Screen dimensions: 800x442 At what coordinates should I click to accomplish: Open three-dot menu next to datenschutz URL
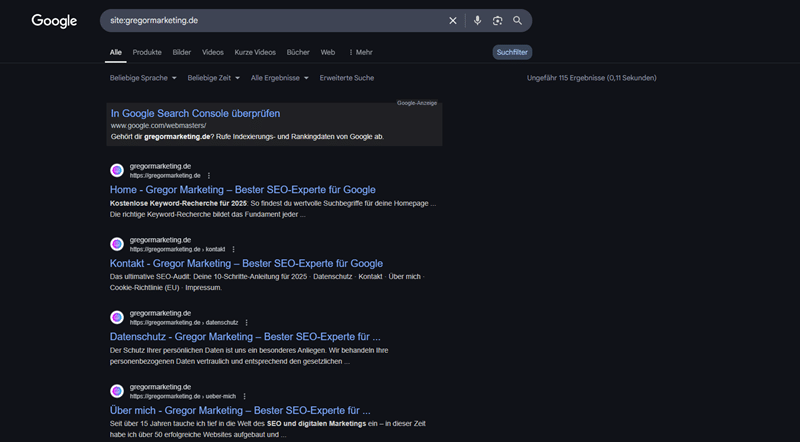coord(246,323)
